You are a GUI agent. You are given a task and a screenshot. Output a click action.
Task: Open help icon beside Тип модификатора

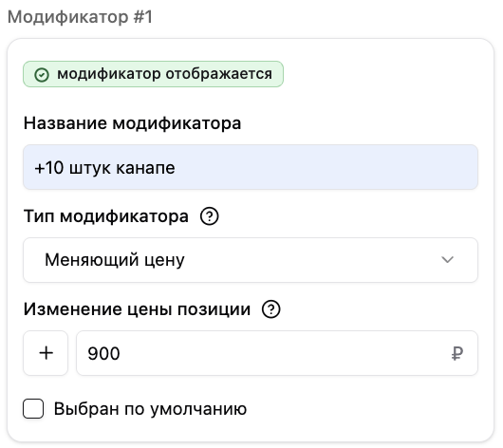coord(210,216)
